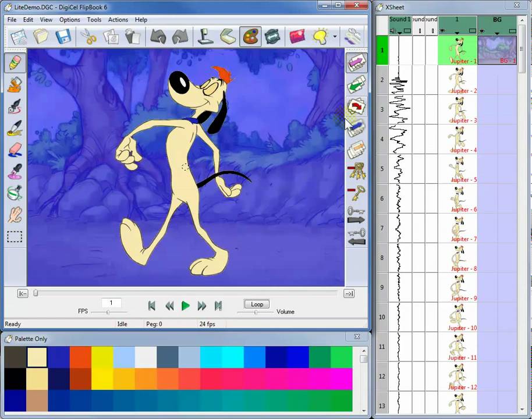Click the camera stand Capture icon

pos(205,37)
